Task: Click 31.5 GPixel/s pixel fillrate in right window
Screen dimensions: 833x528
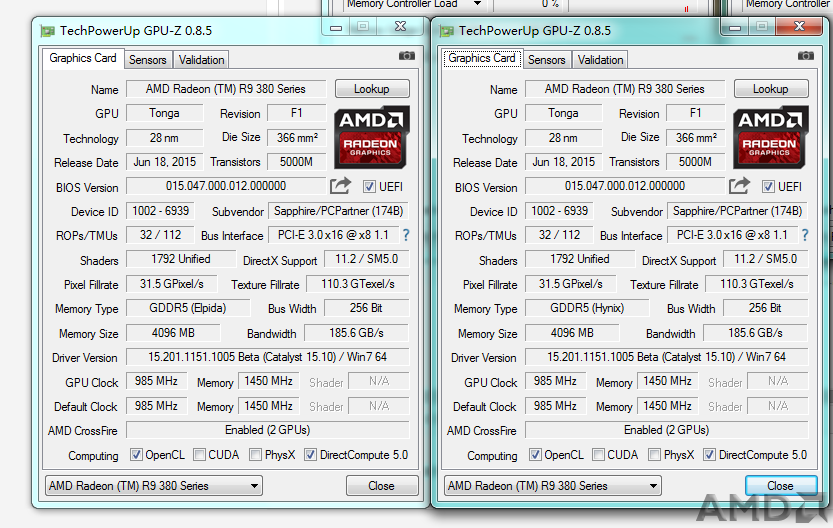Action: point(571,284)
